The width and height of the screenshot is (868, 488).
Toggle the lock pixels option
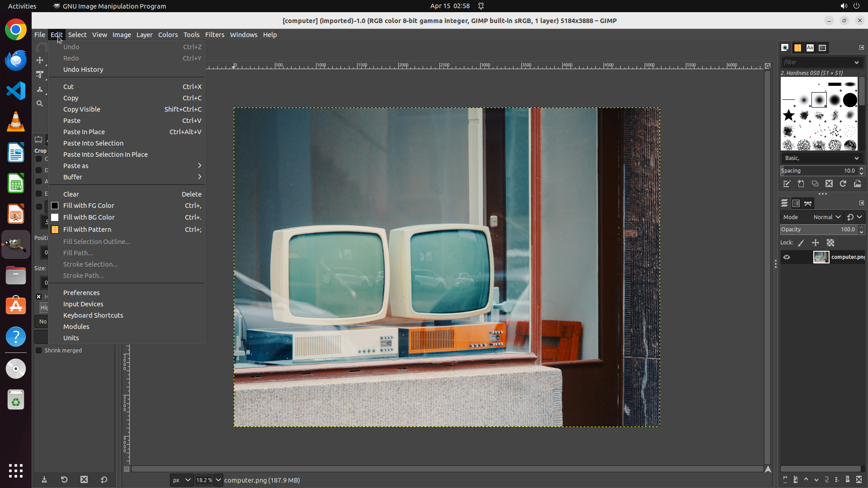click(x=801, y=243)
